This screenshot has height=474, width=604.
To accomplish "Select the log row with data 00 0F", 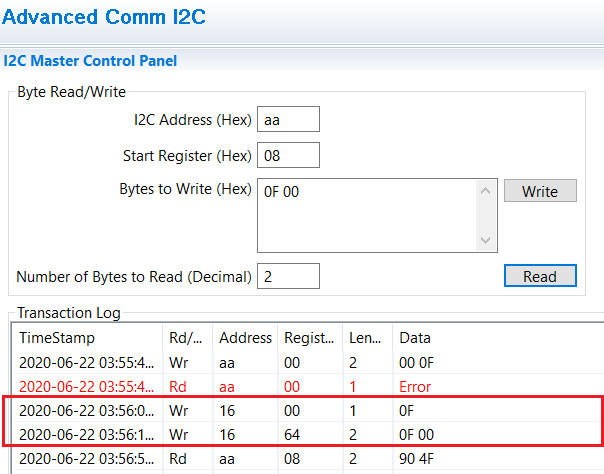I will 308,363.
